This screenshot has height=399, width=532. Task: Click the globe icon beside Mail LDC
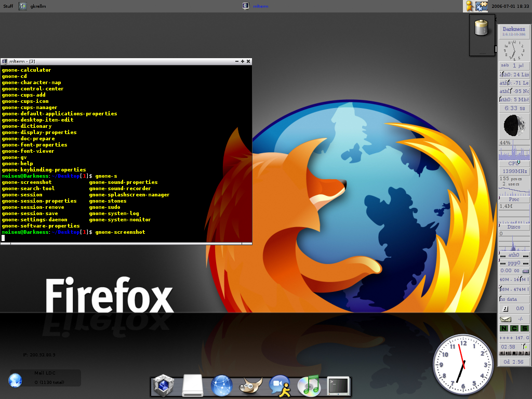pyautogui.click(x=15, y=380)
